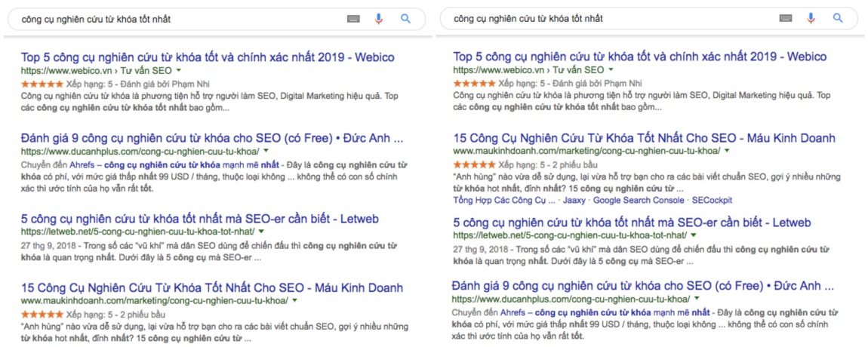This screenshot has width=868, height=347.
Task: Click ducanhplus.com URL text in left panel
Action: [x=140, y=151]
